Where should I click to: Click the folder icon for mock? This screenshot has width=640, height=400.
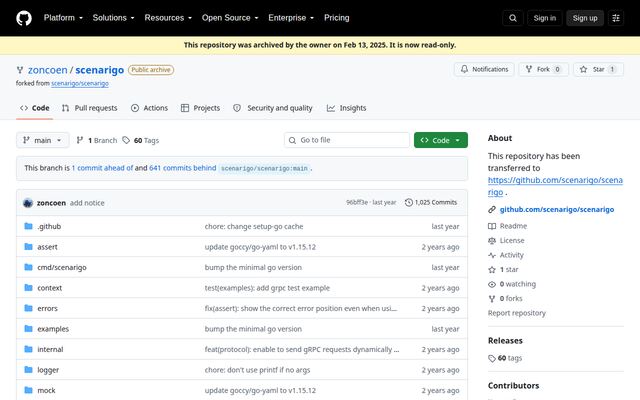pos(28,390)
